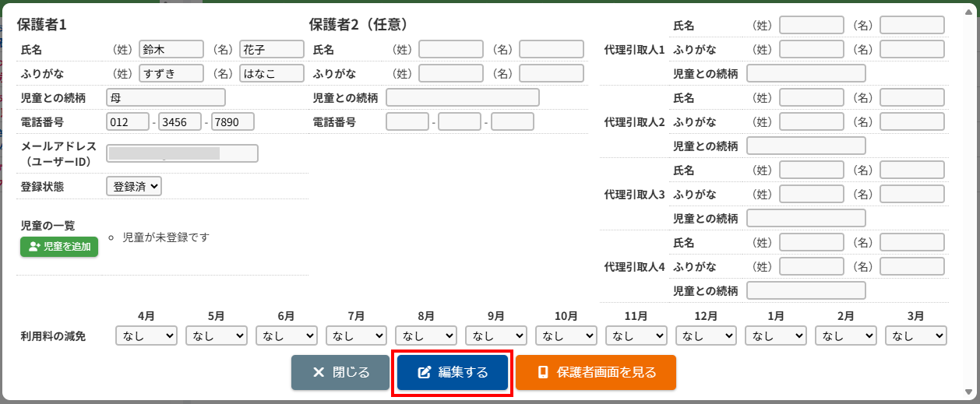
Task: Open the 3月 fee reduction dropdown
Action: click(x=916, y=335)
